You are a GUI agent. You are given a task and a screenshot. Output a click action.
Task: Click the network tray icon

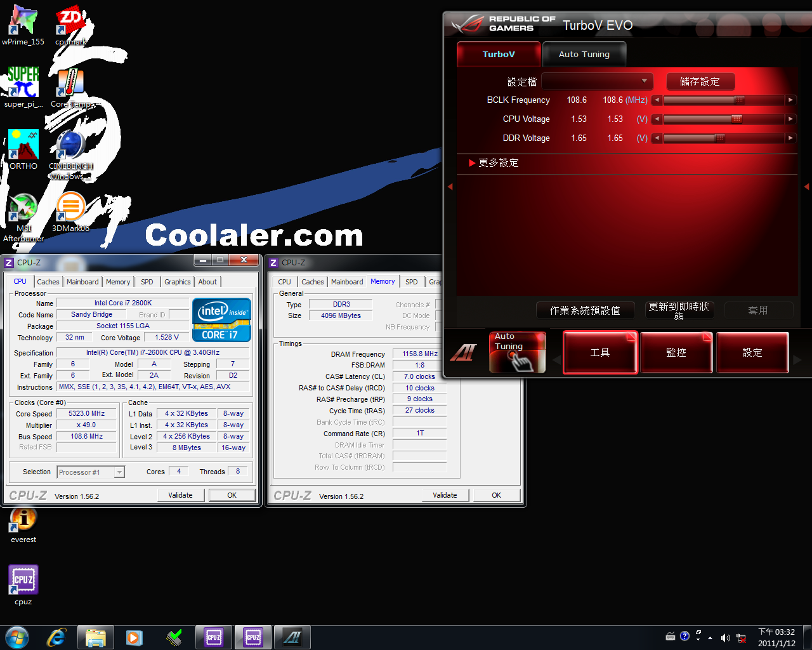tap(741, 637)
